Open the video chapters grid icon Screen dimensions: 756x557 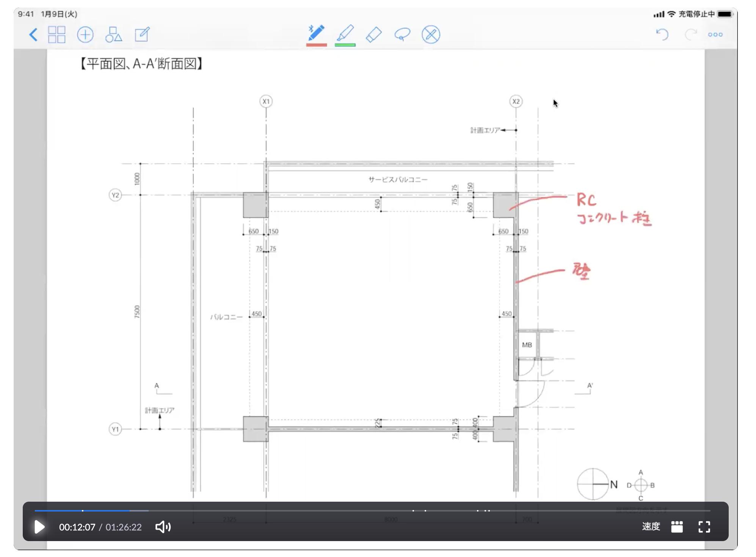(677, 526)
